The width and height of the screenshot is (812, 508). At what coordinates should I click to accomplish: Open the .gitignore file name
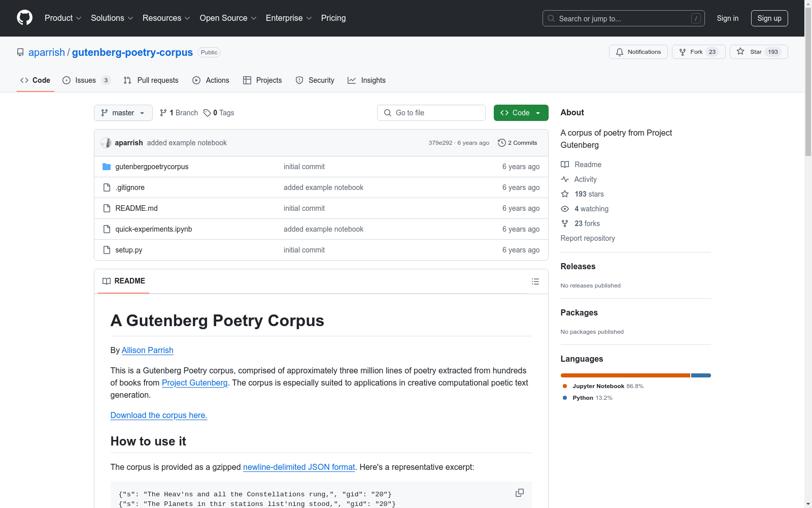130,187
